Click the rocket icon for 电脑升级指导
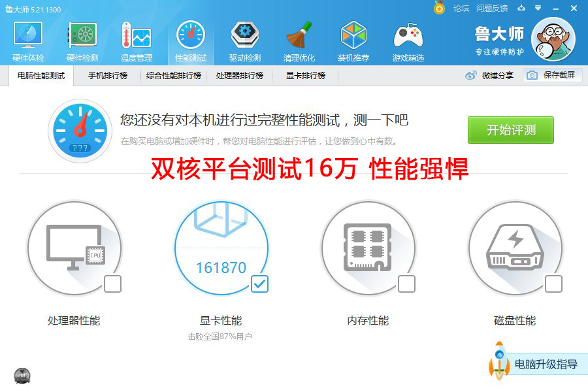 (499, 360)
